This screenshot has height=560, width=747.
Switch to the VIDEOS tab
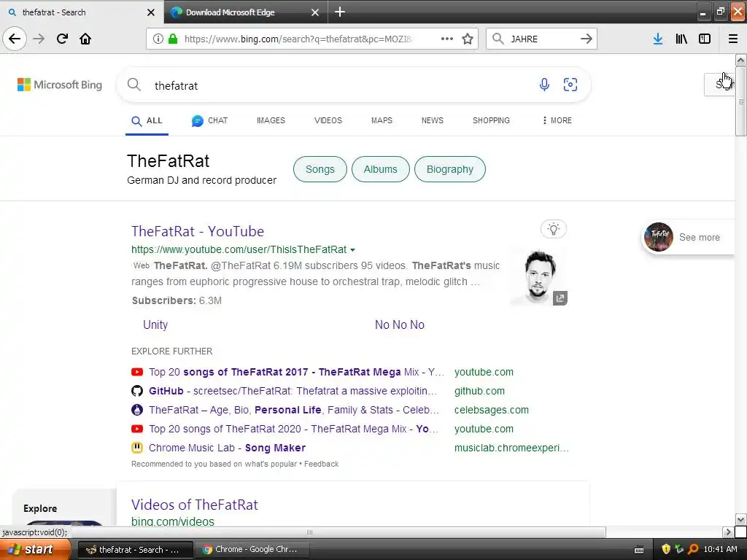tap(328, 120)
